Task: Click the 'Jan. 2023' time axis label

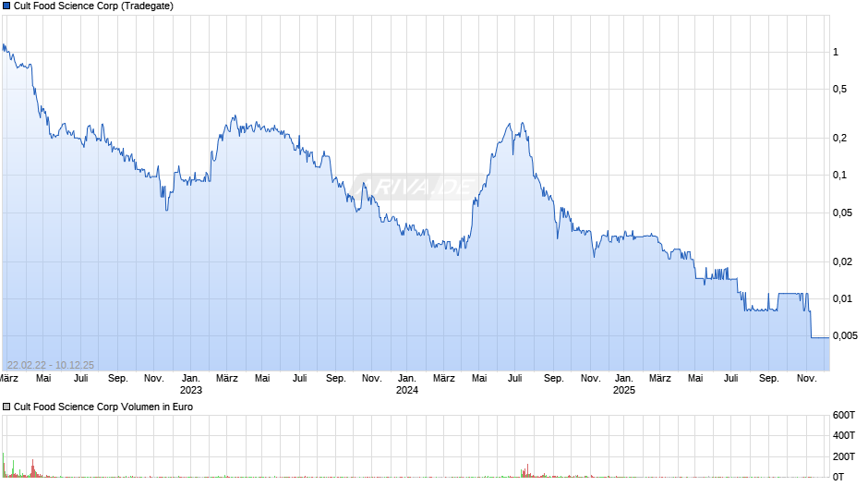Action: click(191, 384)
